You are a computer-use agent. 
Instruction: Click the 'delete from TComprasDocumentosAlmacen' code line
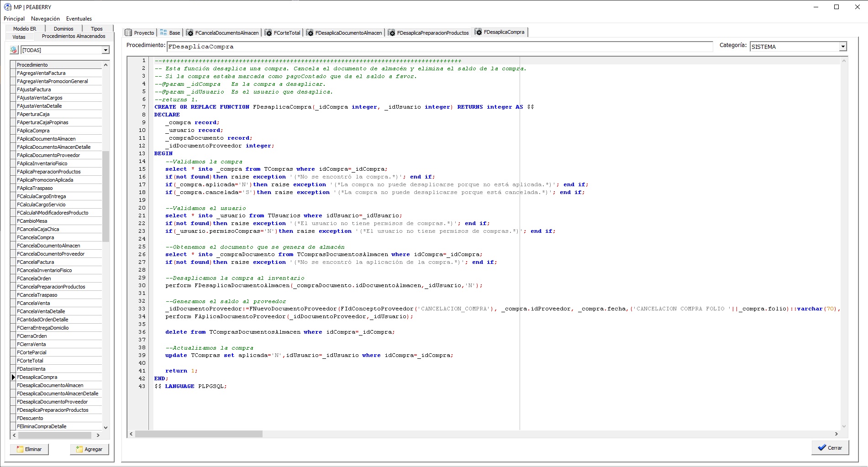pos(280,332)
